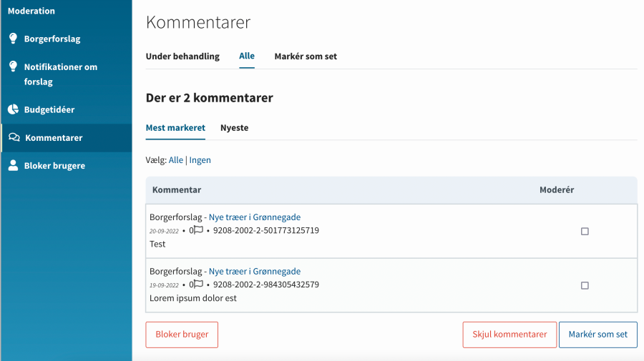
Task: Sort by Mest markeret
Action: 175,127
